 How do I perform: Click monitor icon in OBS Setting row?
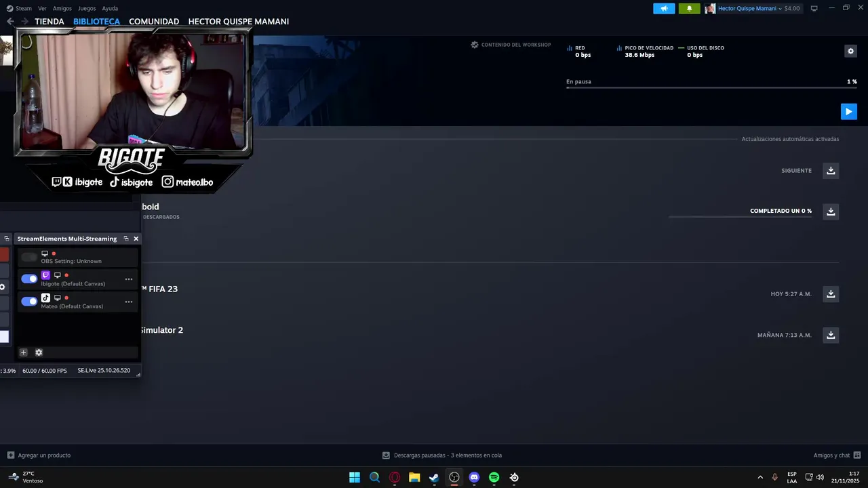click(x=45, y=253)
